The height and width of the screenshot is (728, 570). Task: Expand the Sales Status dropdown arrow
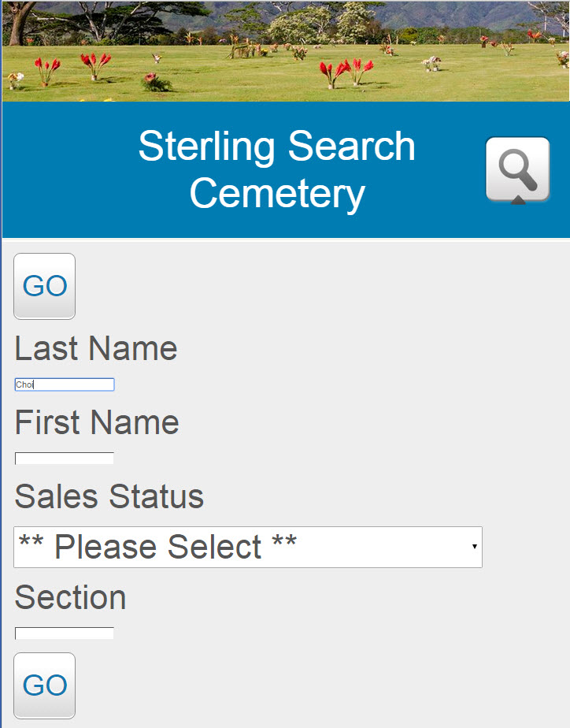475,547
